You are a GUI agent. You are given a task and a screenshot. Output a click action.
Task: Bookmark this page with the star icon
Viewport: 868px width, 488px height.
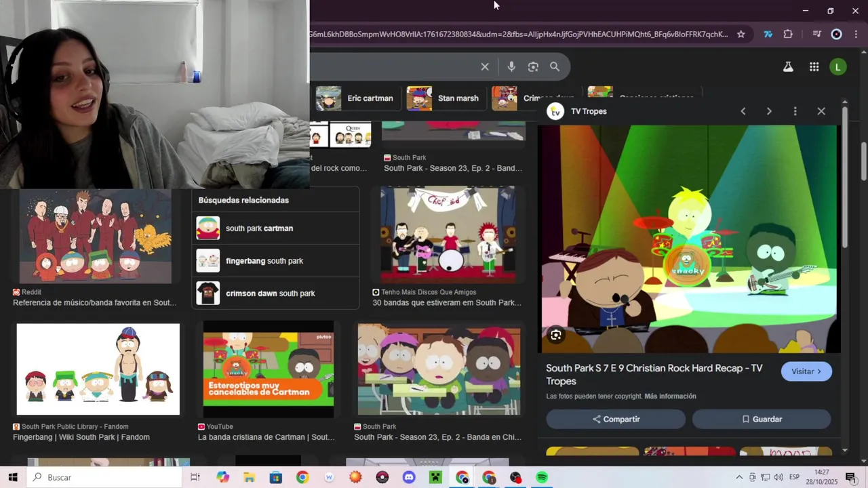click(x=741, y=34)
